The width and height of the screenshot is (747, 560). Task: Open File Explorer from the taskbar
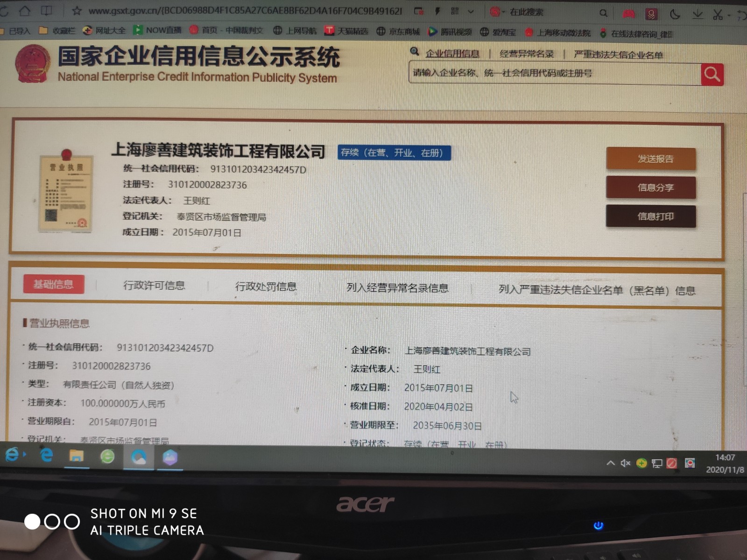tap(77, 456)
